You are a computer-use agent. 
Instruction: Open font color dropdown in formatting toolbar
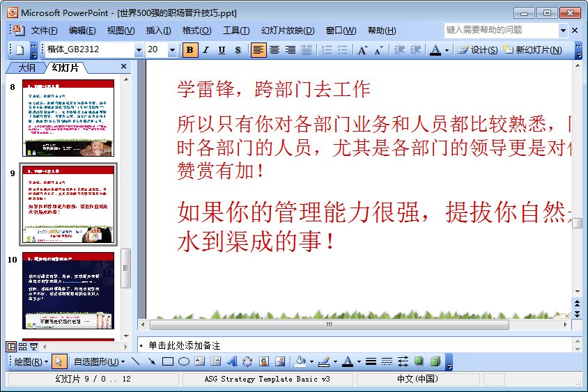coord(447,50)
